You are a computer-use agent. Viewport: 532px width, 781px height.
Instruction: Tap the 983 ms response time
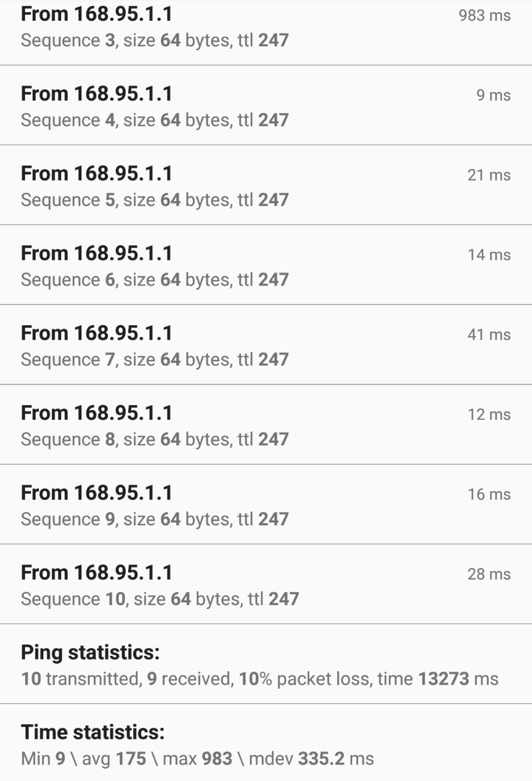coord(484,15)
